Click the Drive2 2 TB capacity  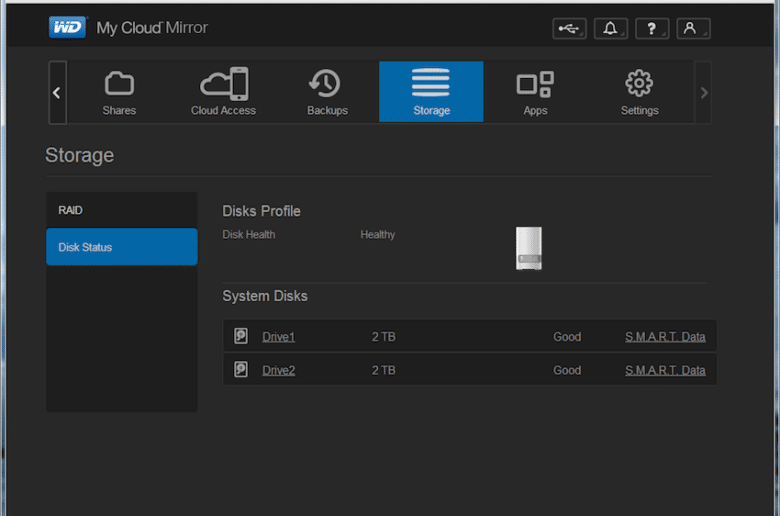pos(384,370)
